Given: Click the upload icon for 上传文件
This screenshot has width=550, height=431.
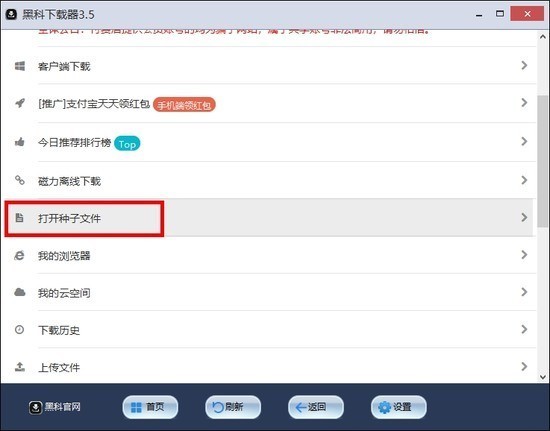Looking at the screenshot, I should (20, 367).
